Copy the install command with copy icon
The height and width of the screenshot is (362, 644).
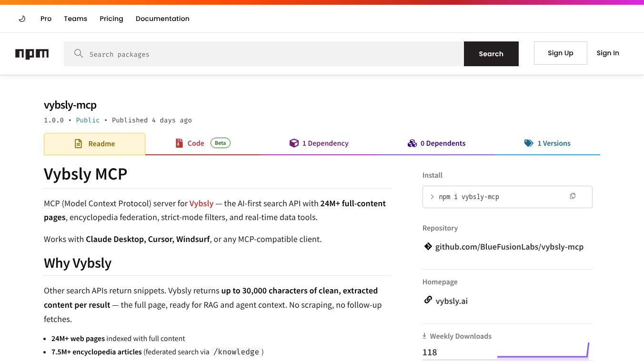pos(573,196)
